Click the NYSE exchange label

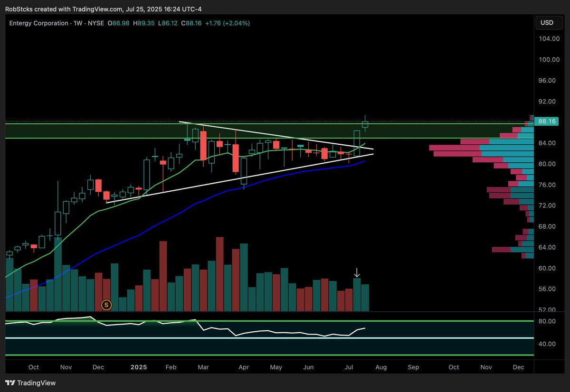(x=95, y=23)
